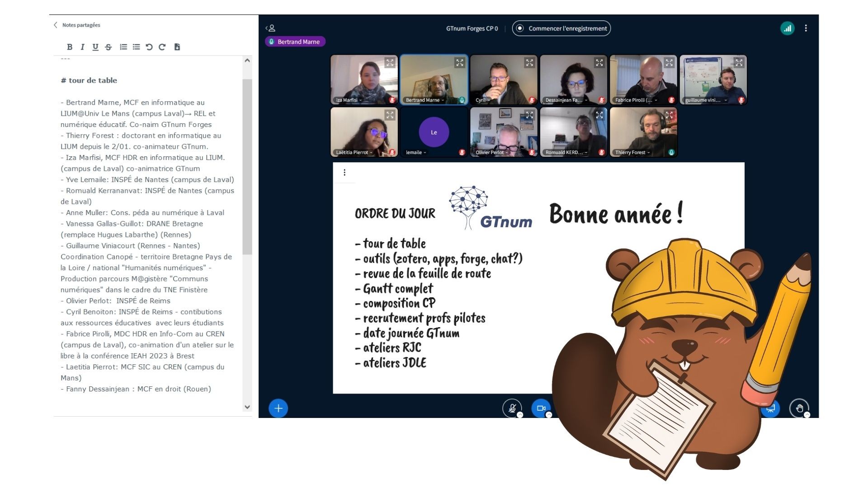Viewport: 868px width, 488px height.
Task: Click 'Olivier Perlot: INSPÉ de Reims' note line
Action: click(116, 301)
